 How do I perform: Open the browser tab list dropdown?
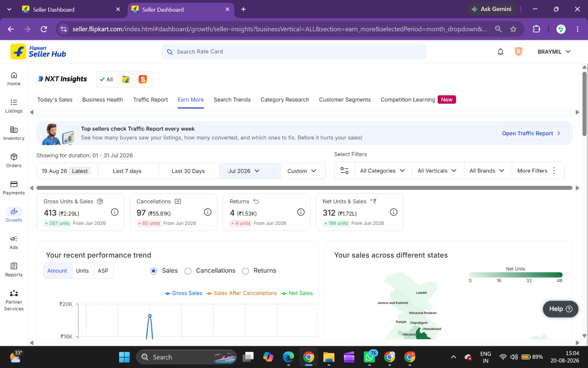point(9,9)
